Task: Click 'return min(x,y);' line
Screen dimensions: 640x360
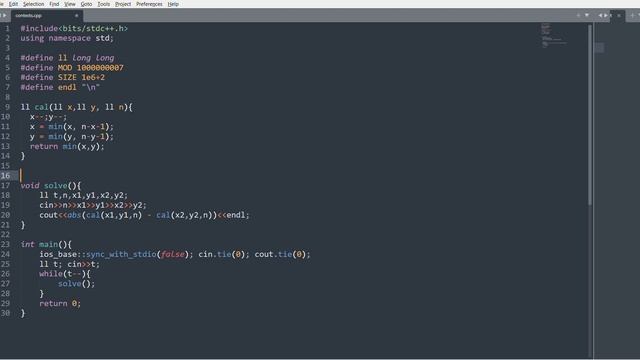Action: click(67, 147)
